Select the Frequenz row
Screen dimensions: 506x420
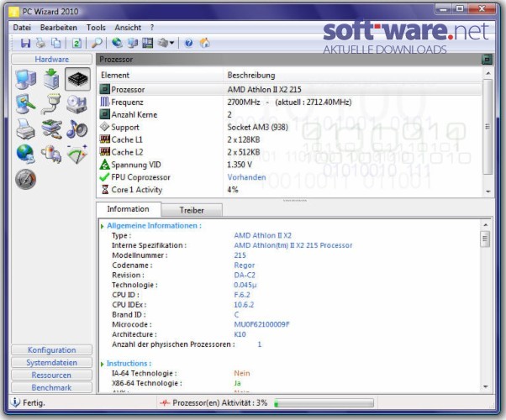coord(289,102)
